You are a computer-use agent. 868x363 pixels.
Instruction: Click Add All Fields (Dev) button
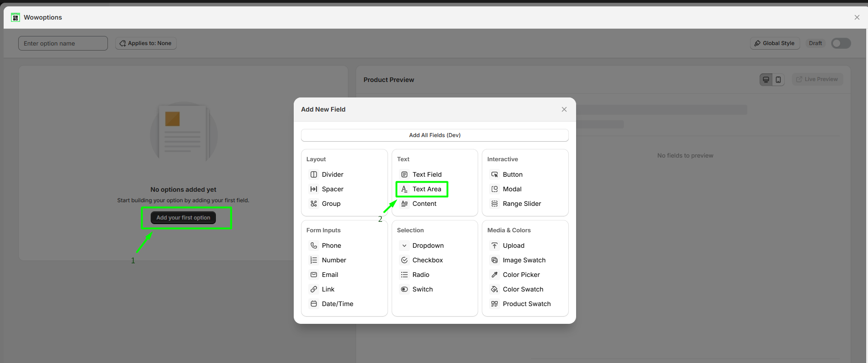point(434,135)
